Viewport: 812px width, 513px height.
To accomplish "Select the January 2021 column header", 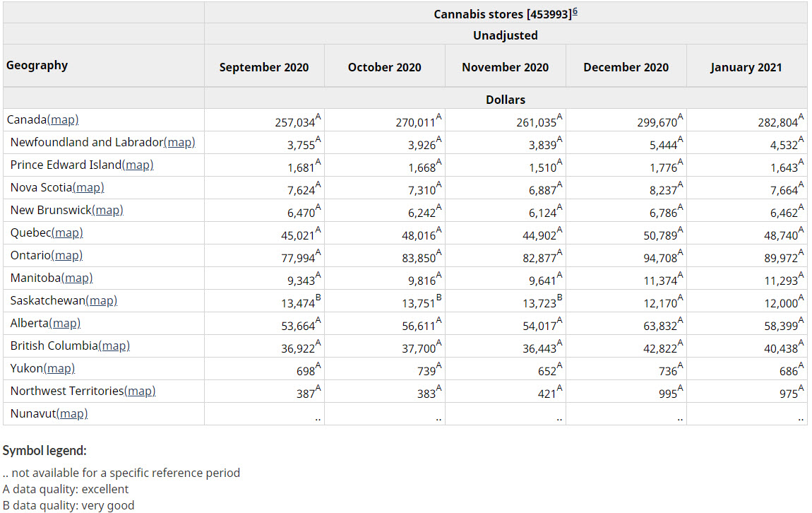I will pos(746,68).
